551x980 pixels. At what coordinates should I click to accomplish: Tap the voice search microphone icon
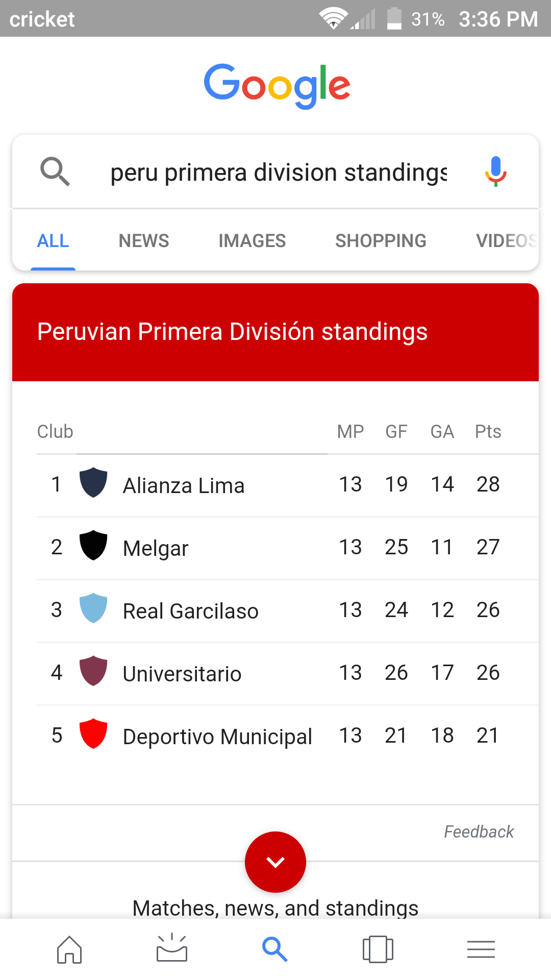click(x=495, y=171)
